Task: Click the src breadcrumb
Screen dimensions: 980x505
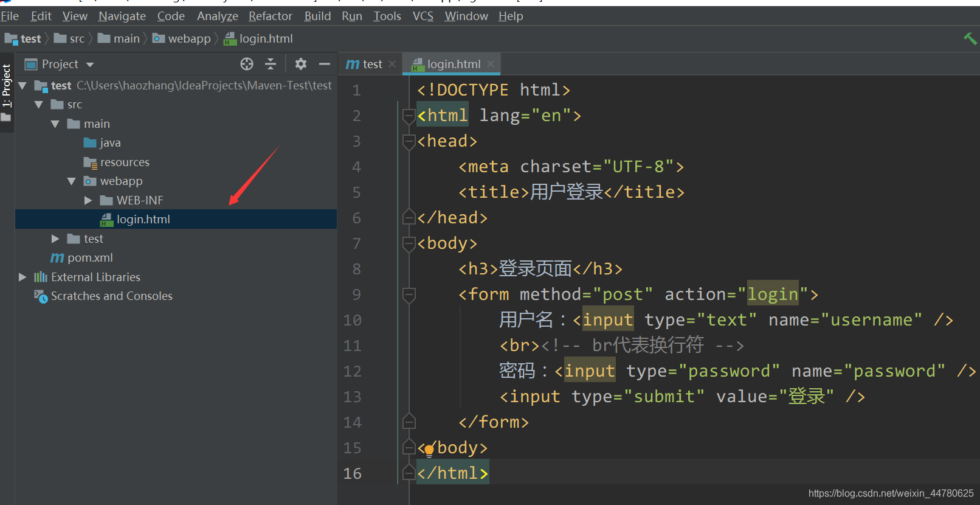Action: point(69,39)
